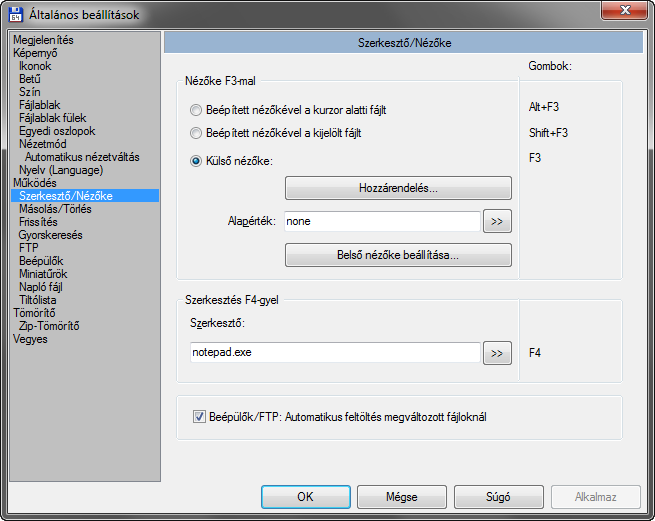The image size is (655, 521).
Task: Open Automatikus nézetváltás settings
Action: coord(82,157)
